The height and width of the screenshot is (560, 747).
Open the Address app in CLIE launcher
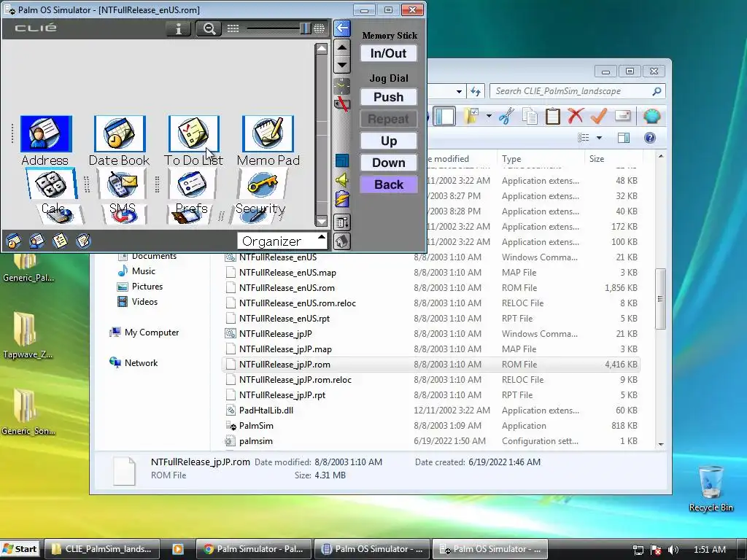pyautogui.click(x=46, y=134)
